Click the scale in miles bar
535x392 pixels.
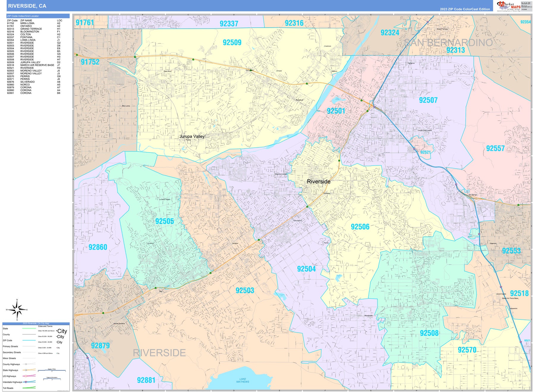(x=52, y=370)
